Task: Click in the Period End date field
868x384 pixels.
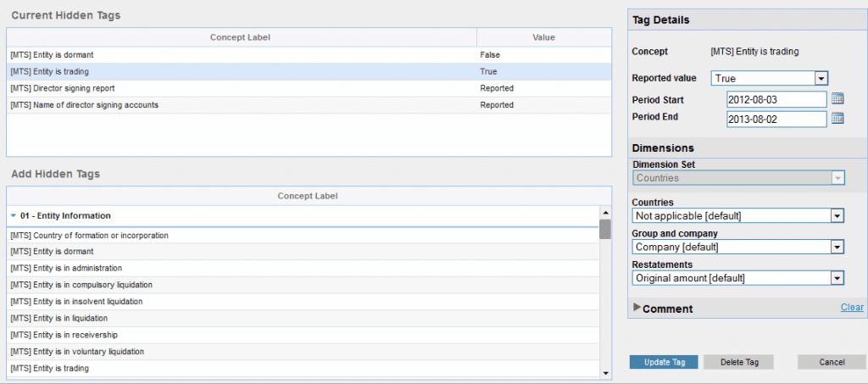Action: pos(776,119)
